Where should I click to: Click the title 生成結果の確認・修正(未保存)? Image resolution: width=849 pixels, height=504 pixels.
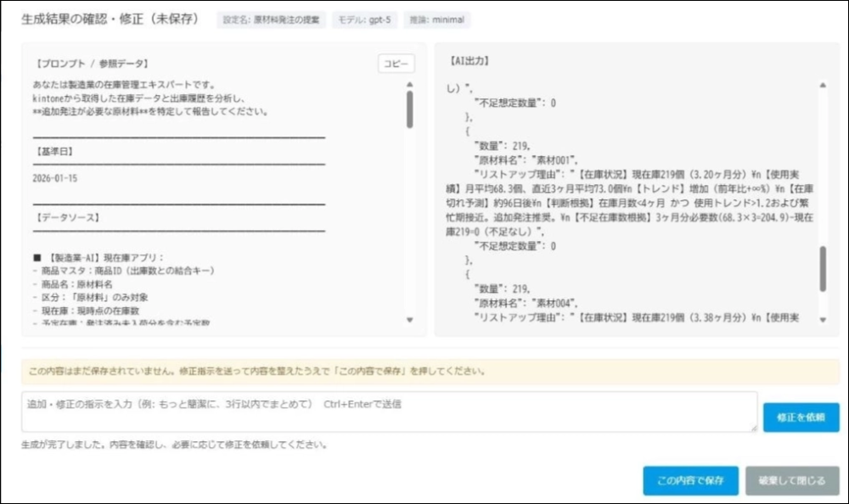tap(110, 20)
